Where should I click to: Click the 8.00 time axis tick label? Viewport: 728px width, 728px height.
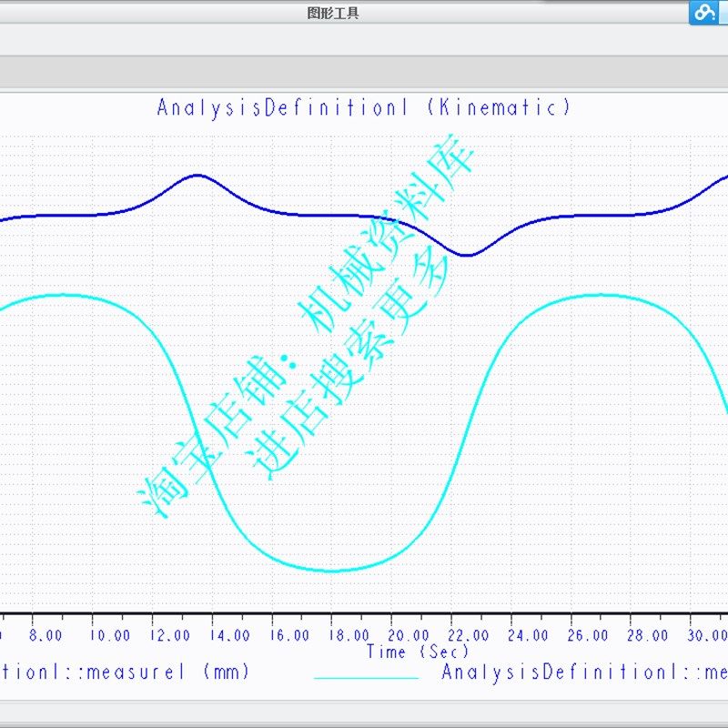pos(45,635)
